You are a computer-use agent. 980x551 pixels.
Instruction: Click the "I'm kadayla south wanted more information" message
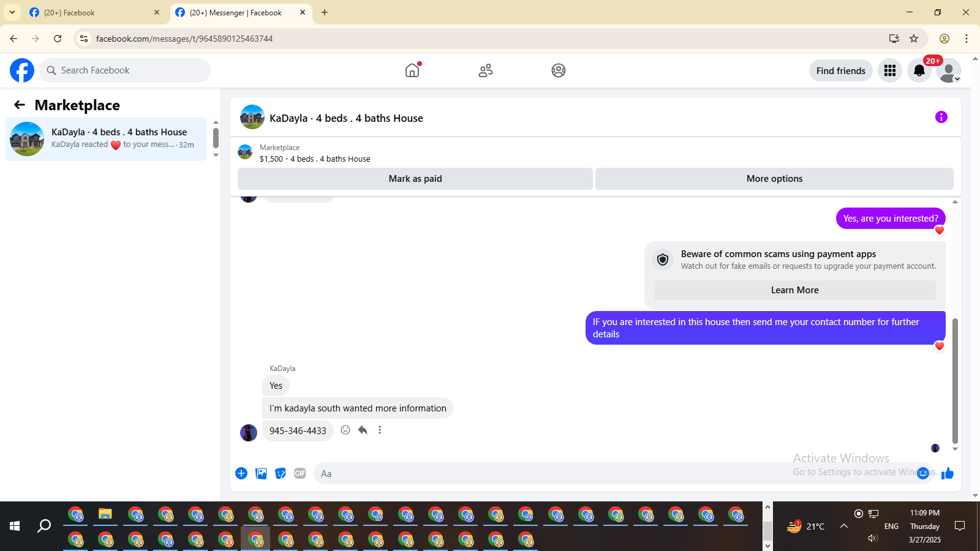pyautogui.click(x=358, y=408)
